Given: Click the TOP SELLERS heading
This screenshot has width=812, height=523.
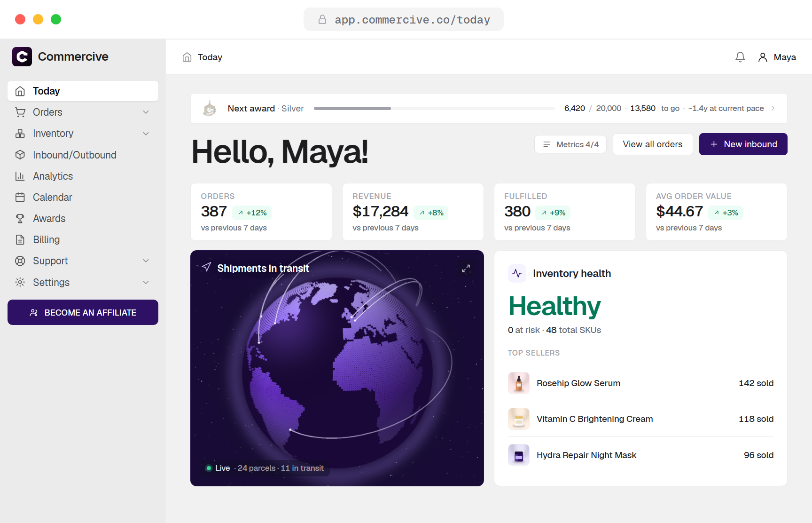Looking at the screenshot, I should (x=534, y=353).
